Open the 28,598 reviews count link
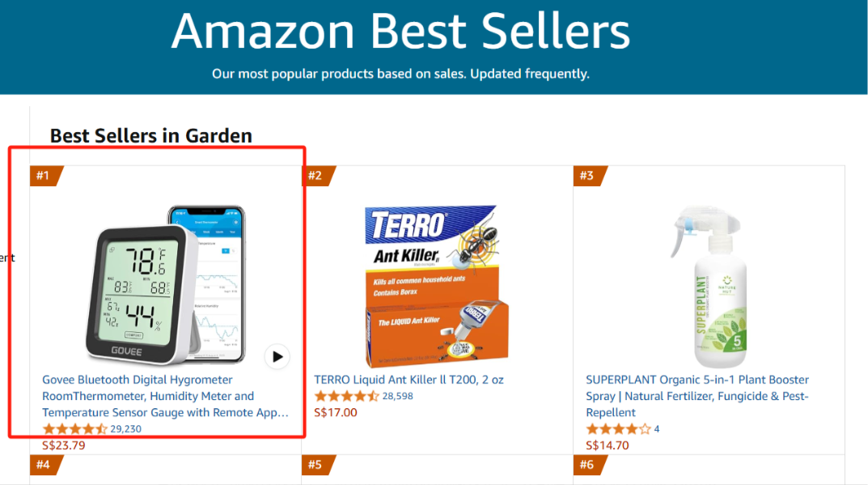 click(x=397, y=396)
